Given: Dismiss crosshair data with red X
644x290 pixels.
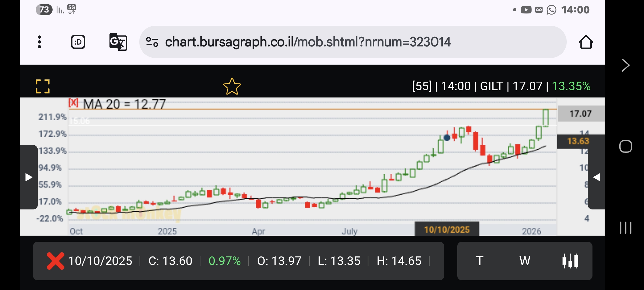Looking at the screenshot, I should click(55, 261).
